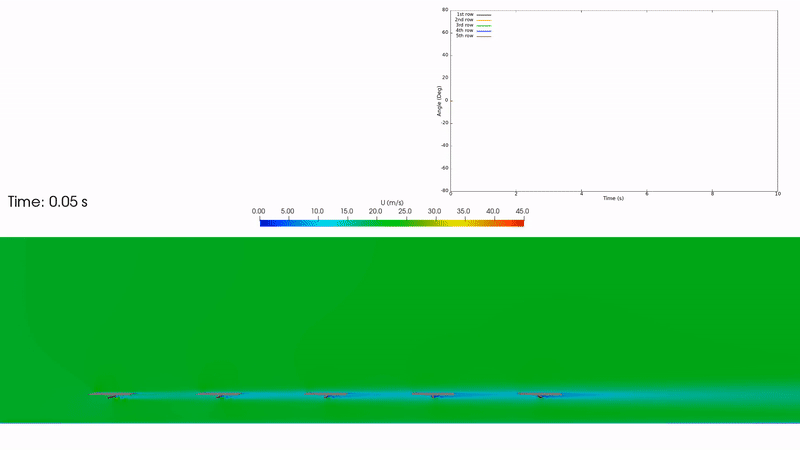Click the "2" time axis tick label

(x=516, y=194)
